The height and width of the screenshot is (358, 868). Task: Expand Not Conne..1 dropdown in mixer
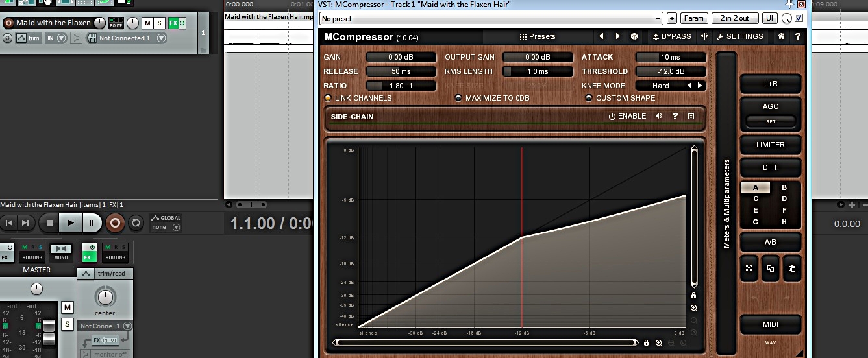pos(127,326)
